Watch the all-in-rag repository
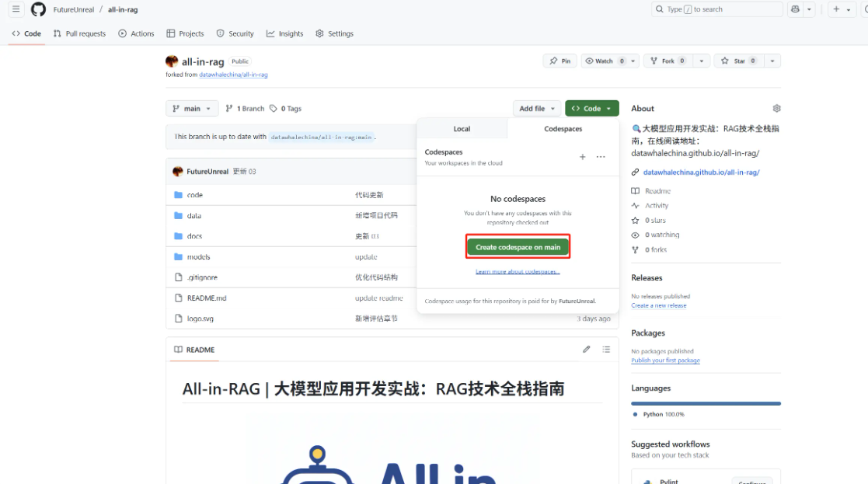The image size is (868, 484). coord(605,61)
